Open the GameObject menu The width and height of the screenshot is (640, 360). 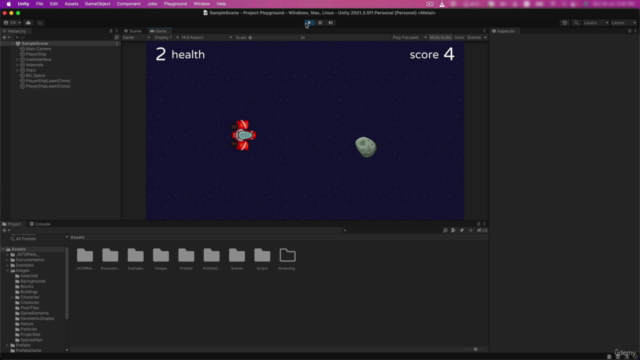(97, 4)
